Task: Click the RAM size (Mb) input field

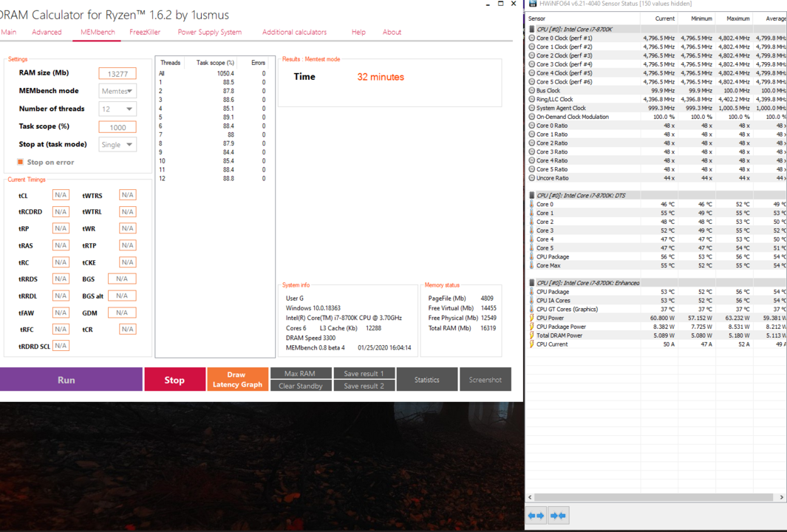Action: pyautogui.click(x=117, y=73)
